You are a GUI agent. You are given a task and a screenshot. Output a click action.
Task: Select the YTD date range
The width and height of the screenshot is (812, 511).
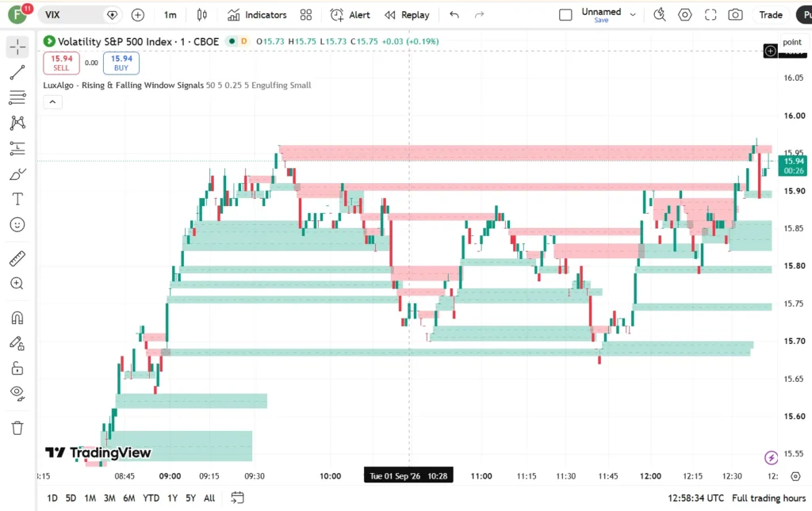pos(151,498)
